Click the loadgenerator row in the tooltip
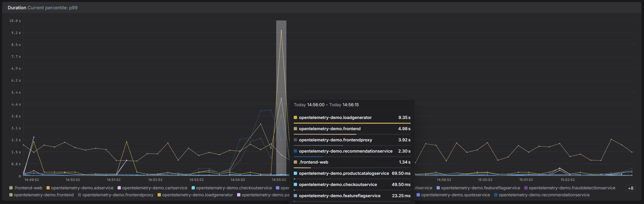 point(352,117)
